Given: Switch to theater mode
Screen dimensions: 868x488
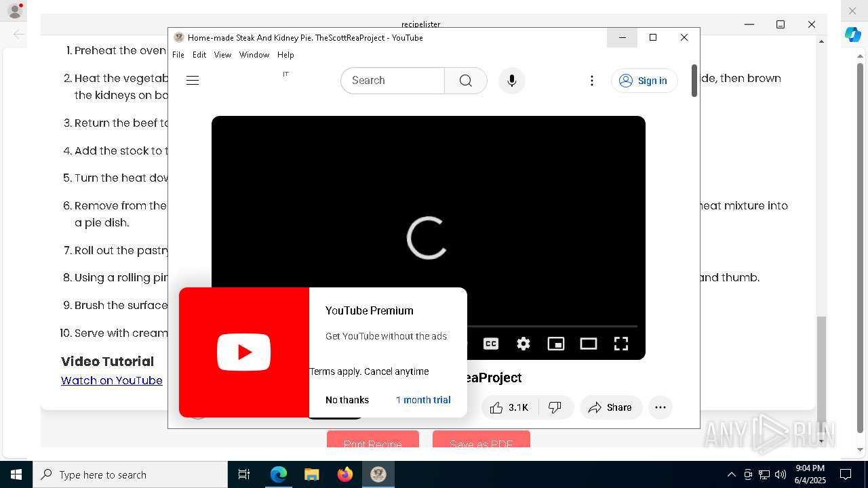Looking at the screenshot, I should pos(589,344).
